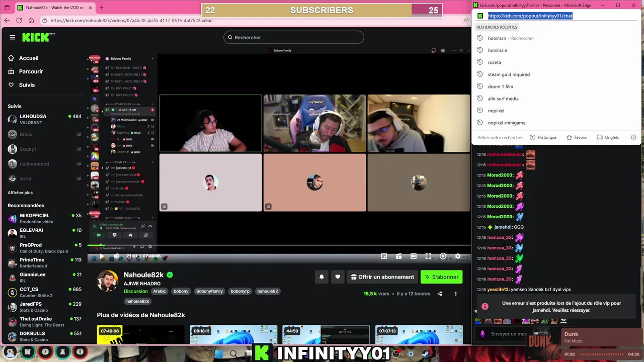This screenshot has height=362, width=644.
Task: Open Parcourir in the sidebar
Action: point(31,71)
